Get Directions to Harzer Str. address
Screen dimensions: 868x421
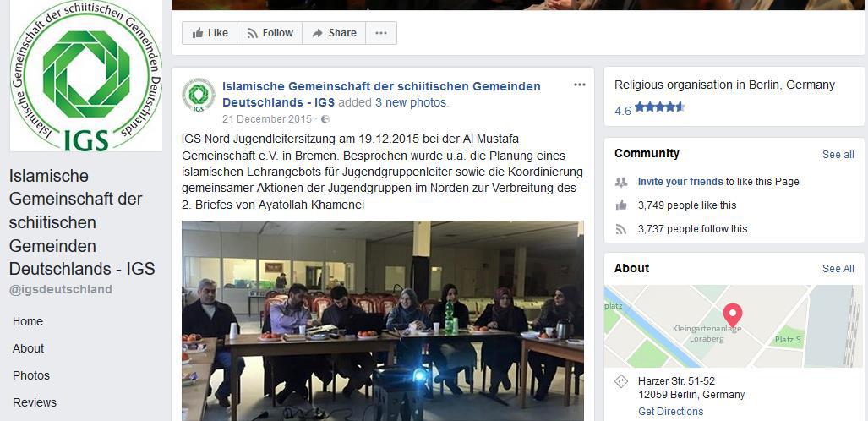pyautogui.click(x=670, y=412)
